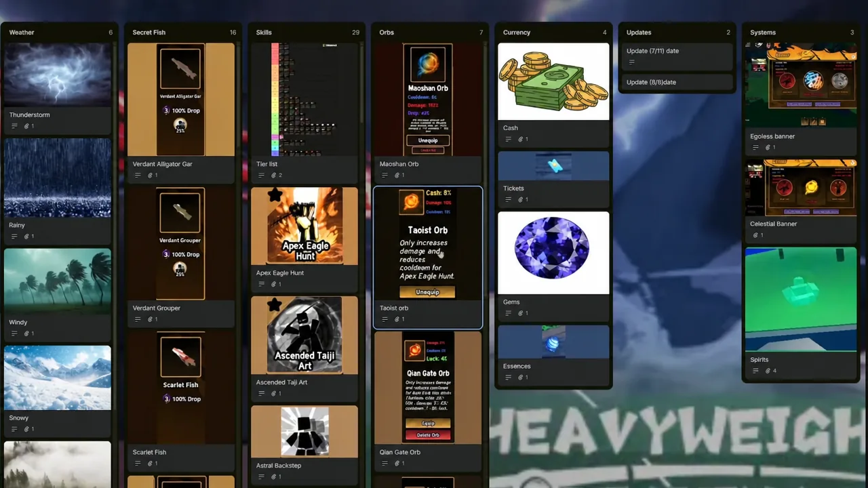The width and height of the screenshot is (868, 488).
Task: Click the attachment paperclip on the Gems card
Action: click(x=522, y=313)
